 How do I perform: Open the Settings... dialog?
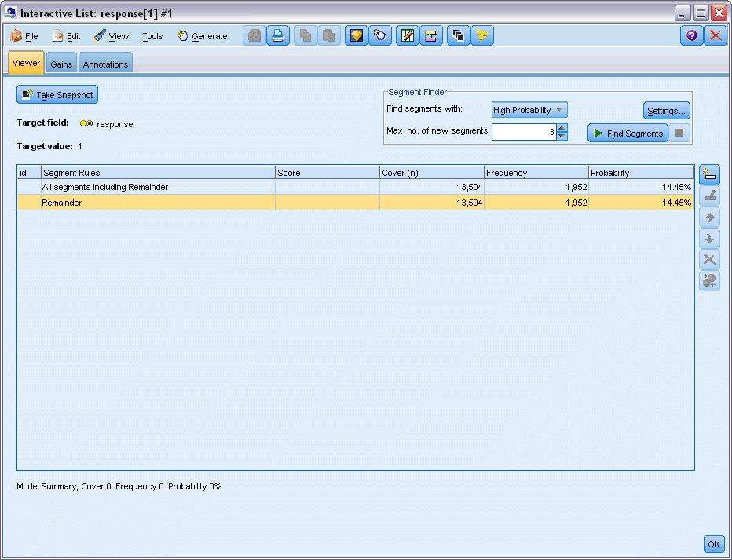tap(666, 111)
